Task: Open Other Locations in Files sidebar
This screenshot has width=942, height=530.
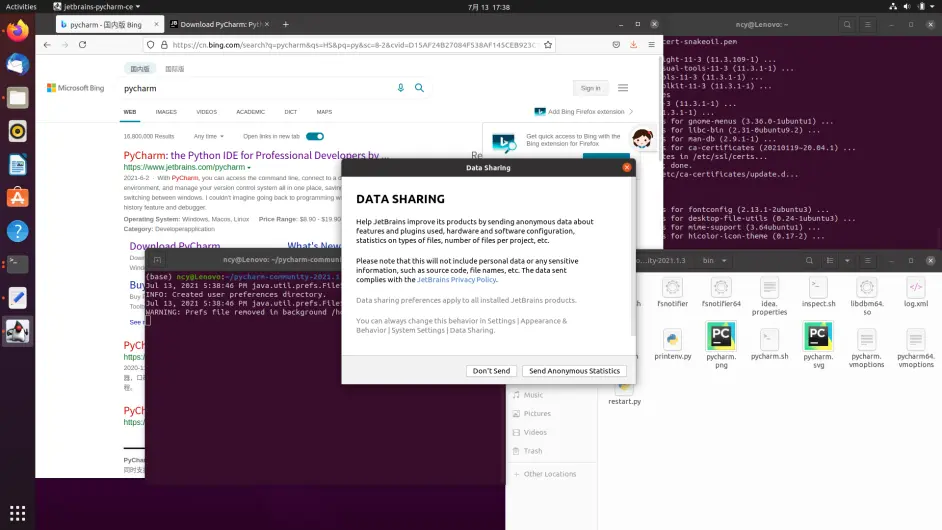Action: coord(549,474)
